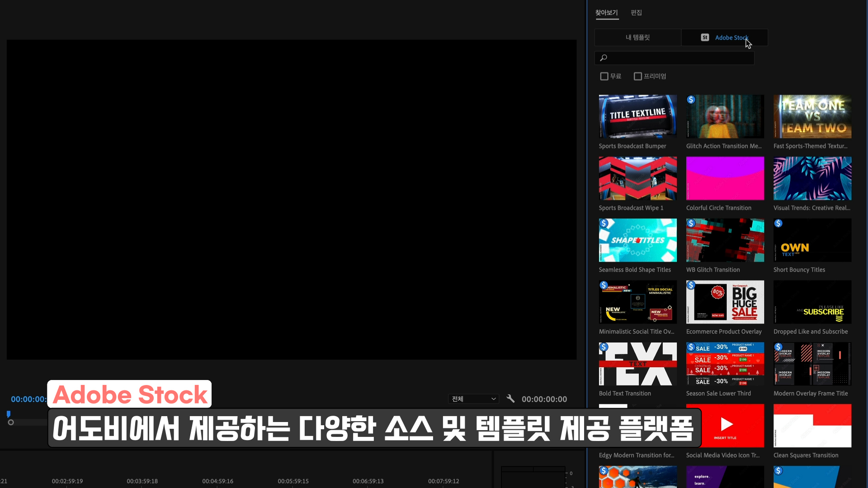Click the Adobe Stock St icon
The image size is (868, 488).
tap(705, 38)
